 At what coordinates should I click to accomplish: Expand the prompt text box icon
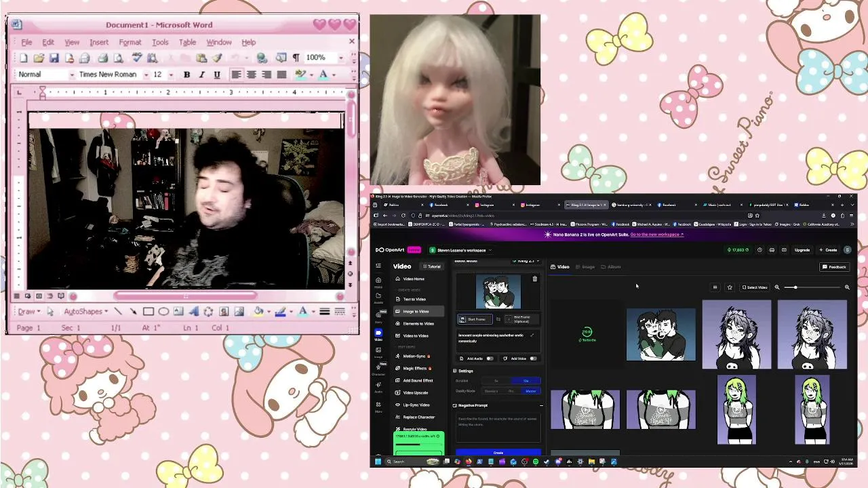532,335
